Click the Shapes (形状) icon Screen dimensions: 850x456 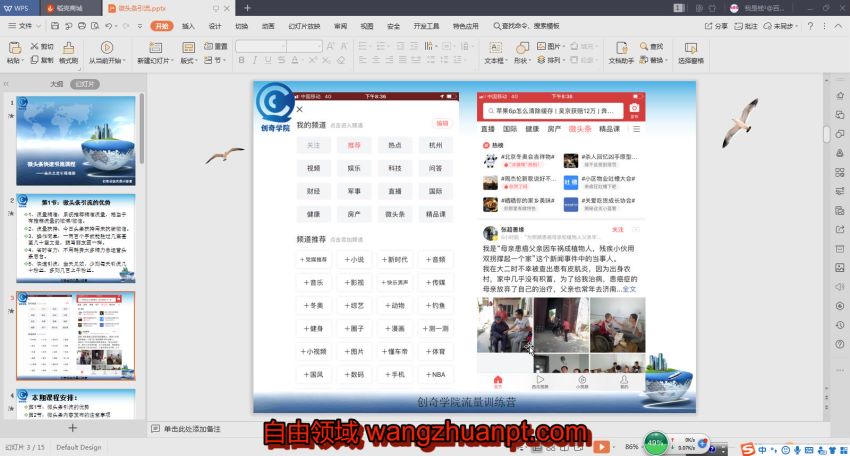[522, 48]
